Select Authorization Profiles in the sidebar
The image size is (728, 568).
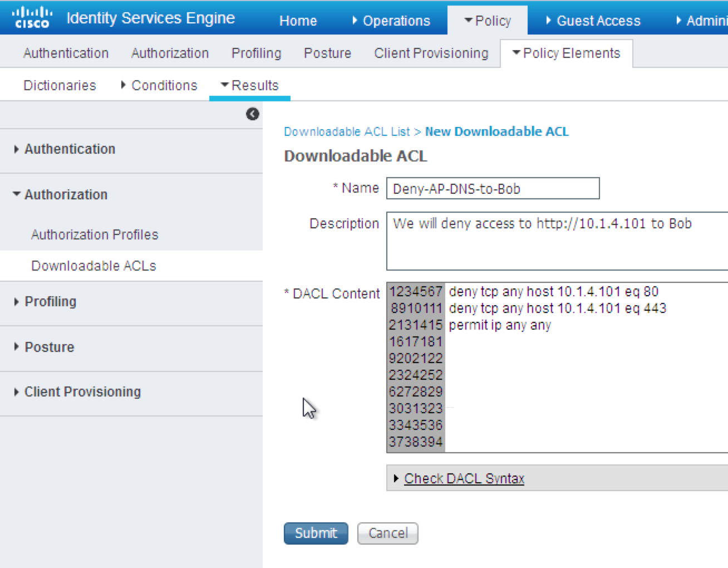pyautogui.click(x=94, y=234)
